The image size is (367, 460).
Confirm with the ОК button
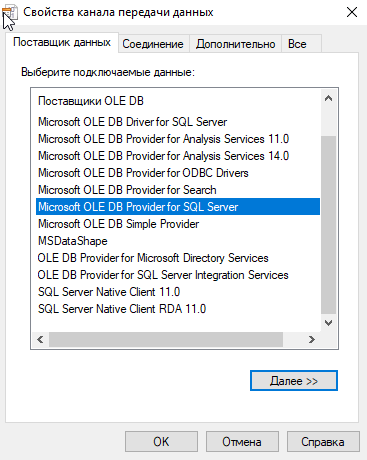(x=161, y=442)
